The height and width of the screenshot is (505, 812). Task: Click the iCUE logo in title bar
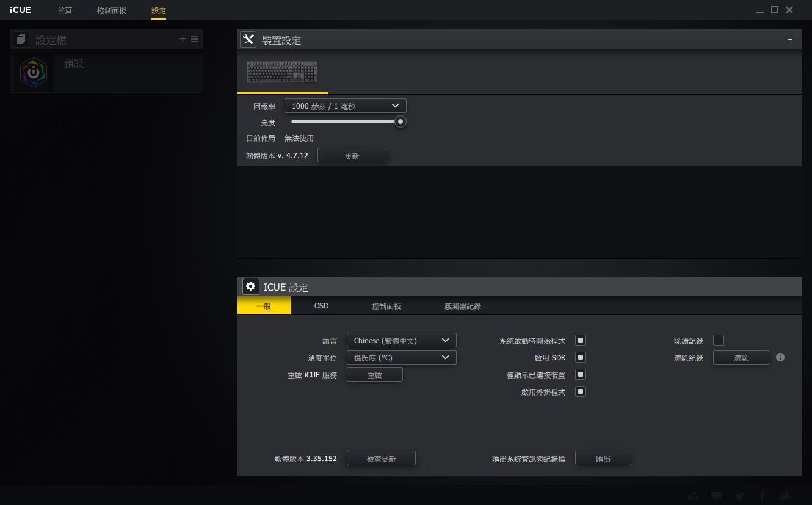(x=20, y=10)
